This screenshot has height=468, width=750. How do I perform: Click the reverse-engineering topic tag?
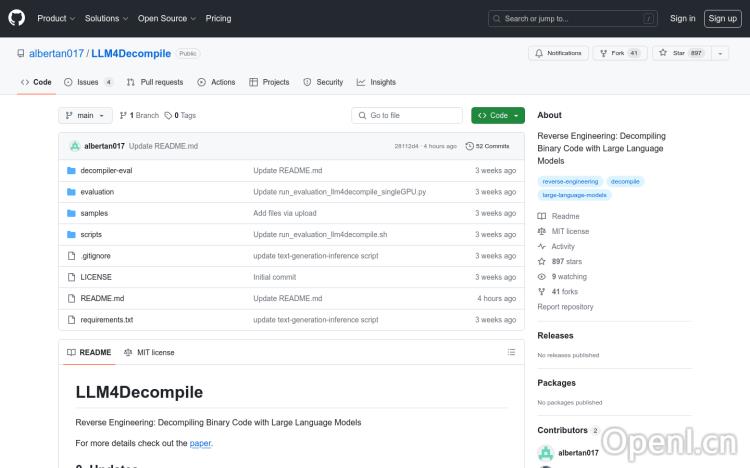coord(570,182)
